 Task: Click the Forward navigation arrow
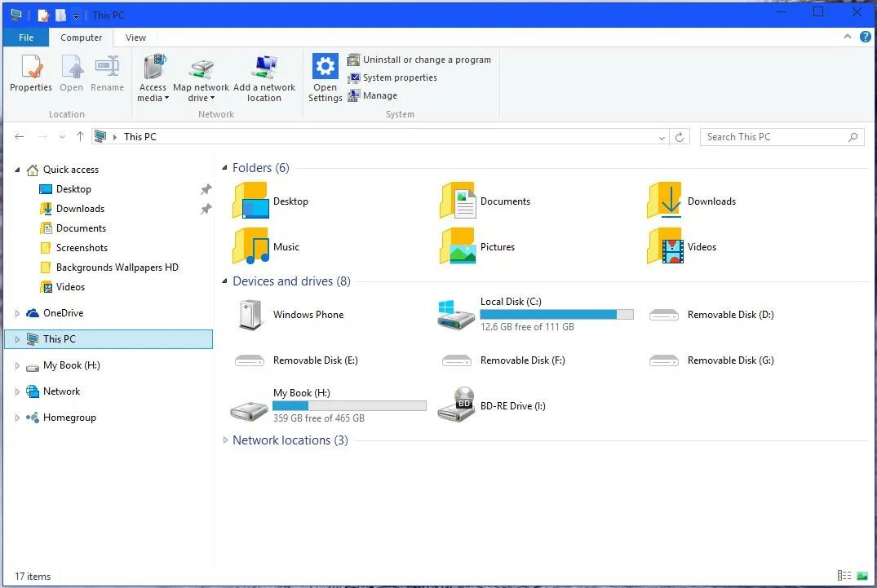[42, 136]
